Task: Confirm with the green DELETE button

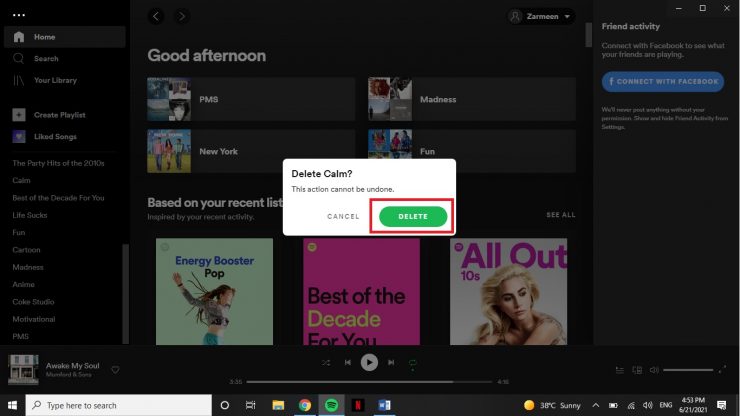Action: click(413, 216)
